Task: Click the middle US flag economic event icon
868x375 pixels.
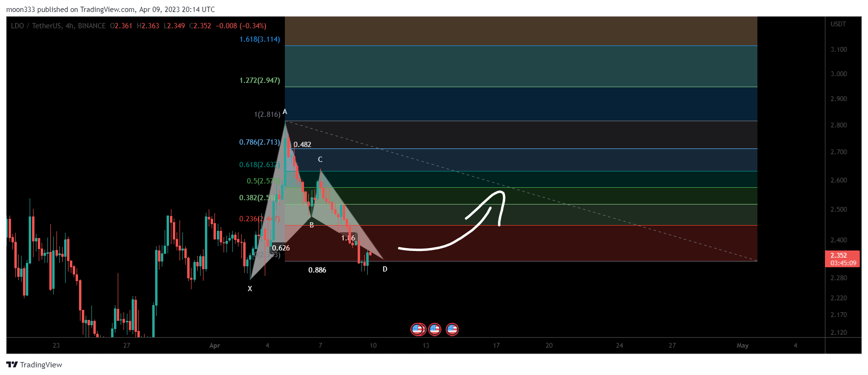Action: (435, 329)
